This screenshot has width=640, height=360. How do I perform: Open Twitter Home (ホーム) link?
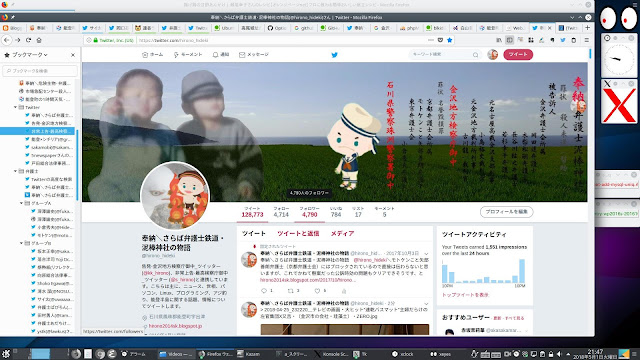(x=152, y=54)
